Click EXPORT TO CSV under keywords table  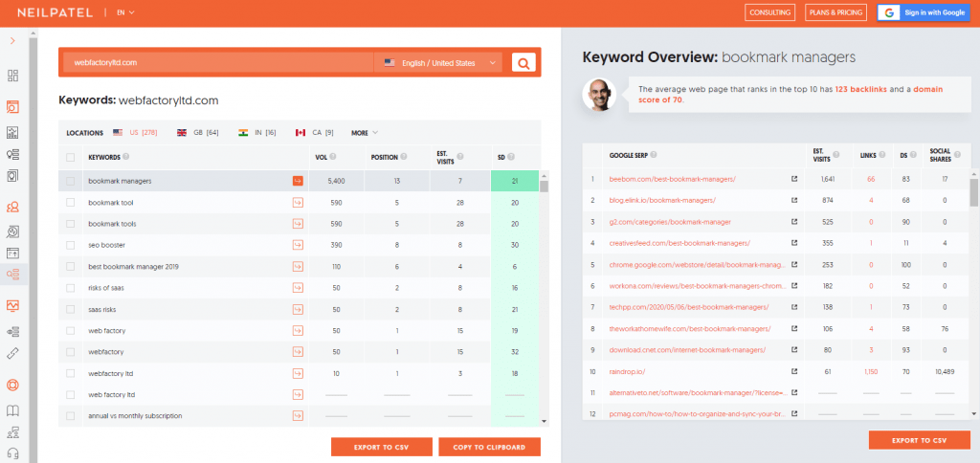(x=382, y=447)
